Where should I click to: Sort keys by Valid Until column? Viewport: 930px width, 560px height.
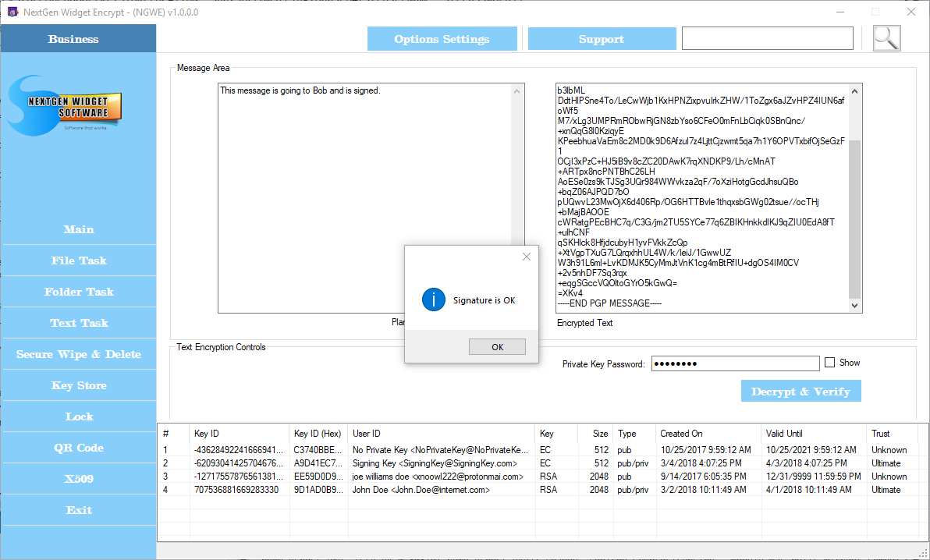coord(784,434)
